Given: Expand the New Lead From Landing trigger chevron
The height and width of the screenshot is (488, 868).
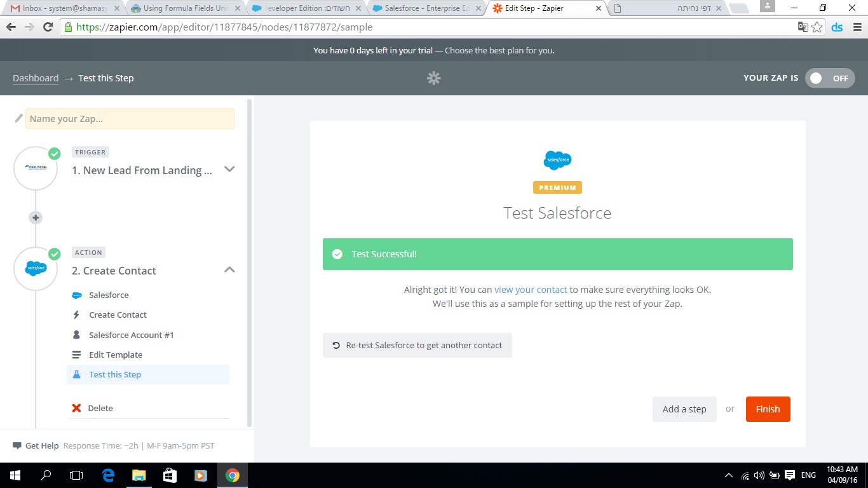Looking at the screenshot, I should (230, 169).
